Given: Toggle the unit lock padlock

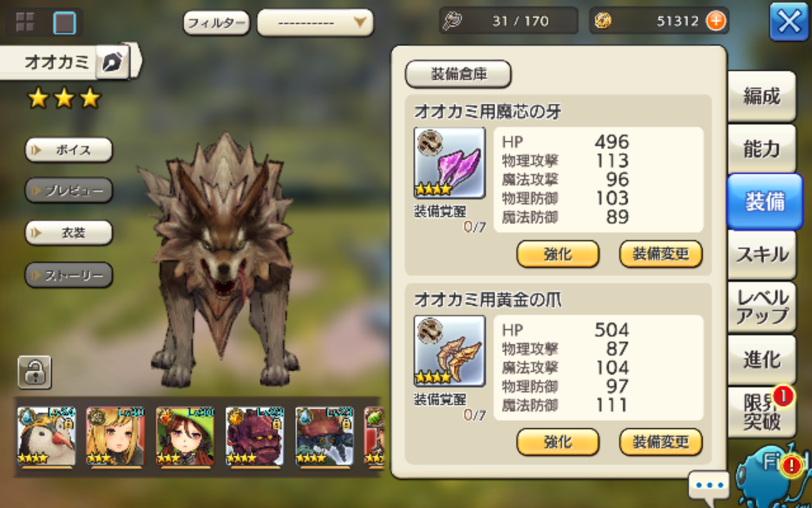Looking at the screenshot, I should click(x=35, y=373).
